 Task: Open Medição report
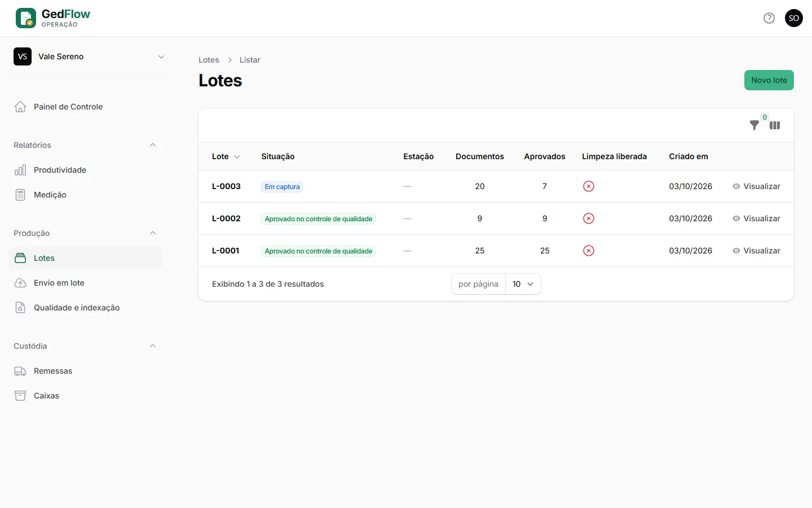click(86, 195)
